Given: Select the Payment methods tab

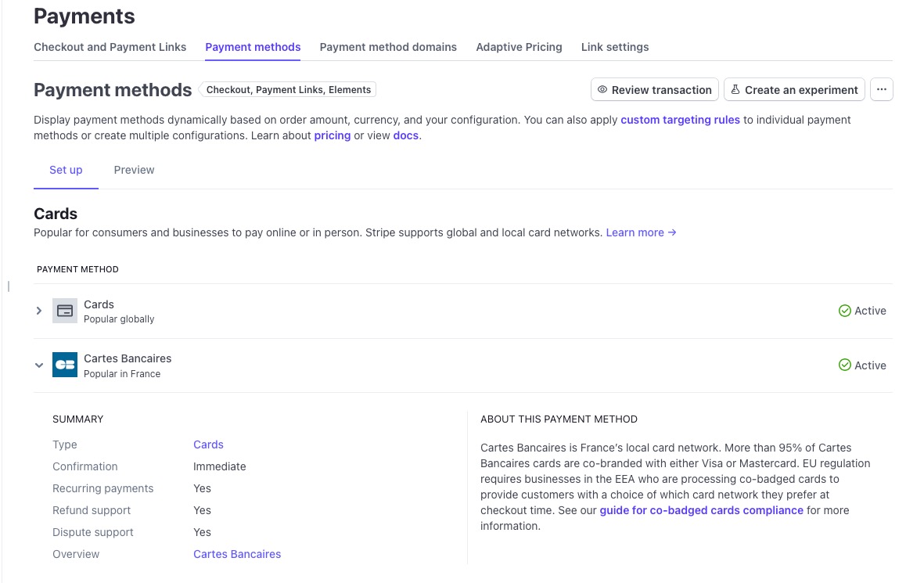Looking at the screenshot, I should tap(253, 47).
